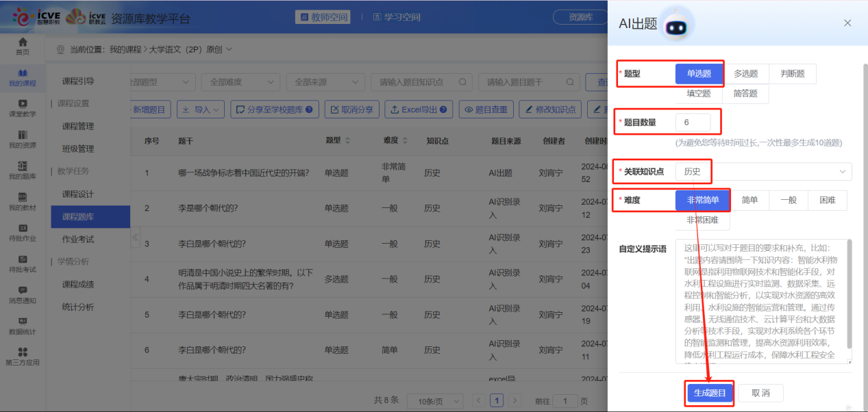Open 消息通知 from the left sidebar
The width and height of the screenshot is (868, 412).
click(x=22, y=295)
